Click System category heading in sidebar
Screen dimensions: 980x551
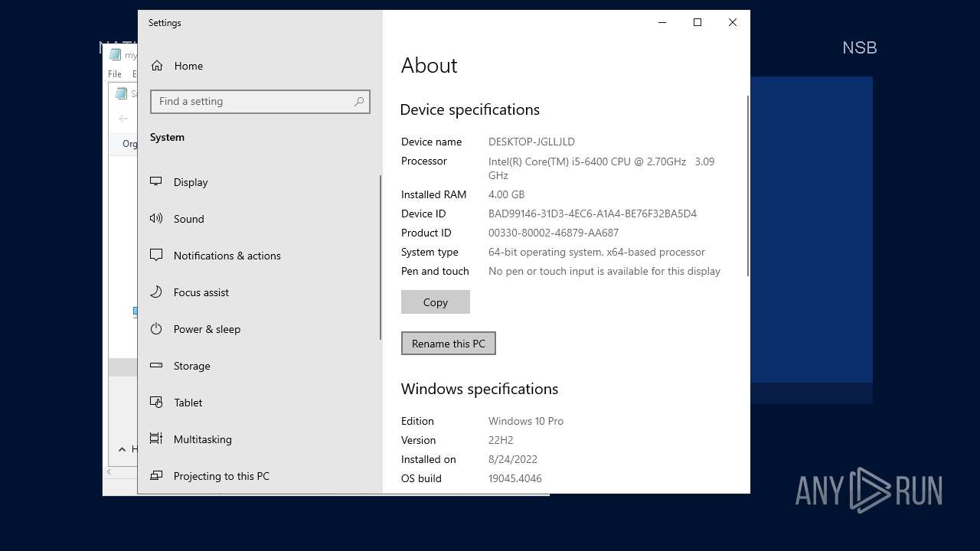(x=167, y=137)
